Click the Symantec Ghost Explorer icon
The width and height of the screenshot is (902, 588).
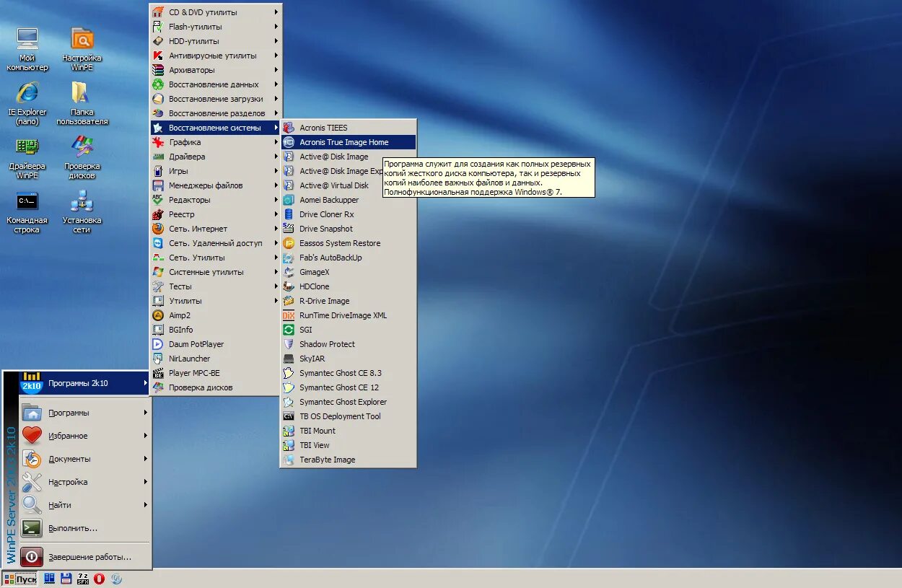point(289,402)
